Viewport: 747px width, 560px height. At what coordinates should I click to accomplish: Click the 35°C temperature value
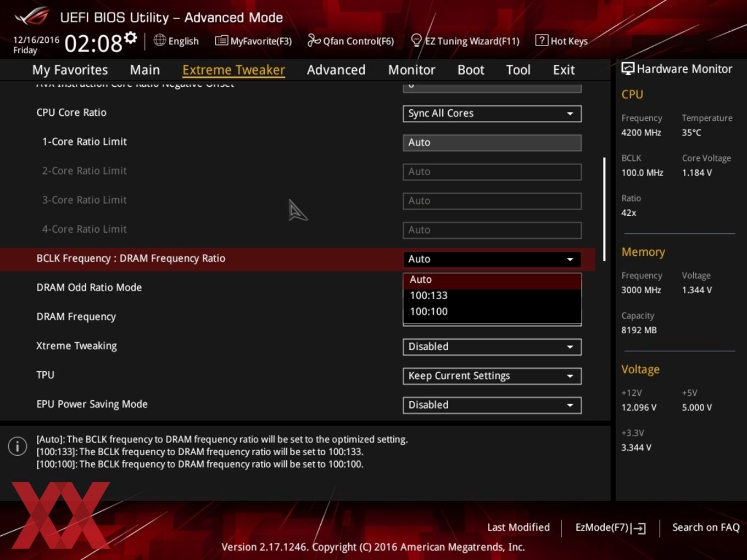(692, 132)
